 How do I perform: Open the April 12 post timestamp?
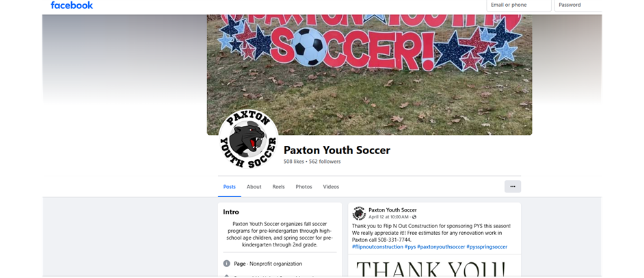tap(388, 217)
